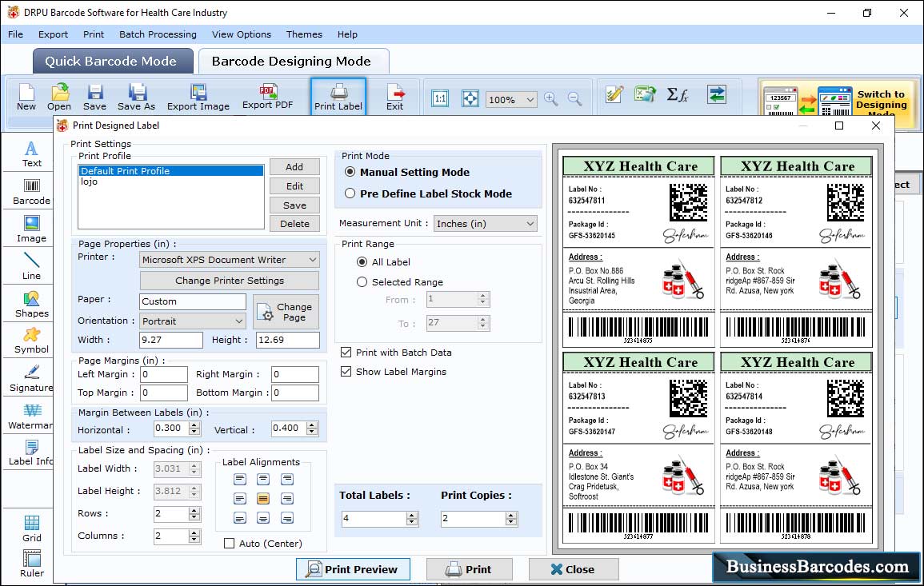Select the Signature tool in sidebar
This screenshot has width=924, height=586.
(x=31, y=379)
